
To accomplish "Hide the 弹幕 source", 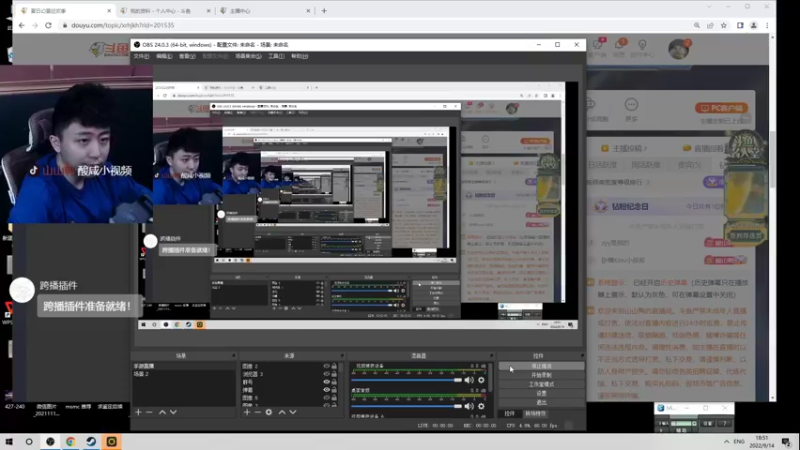I will point(327,390).
